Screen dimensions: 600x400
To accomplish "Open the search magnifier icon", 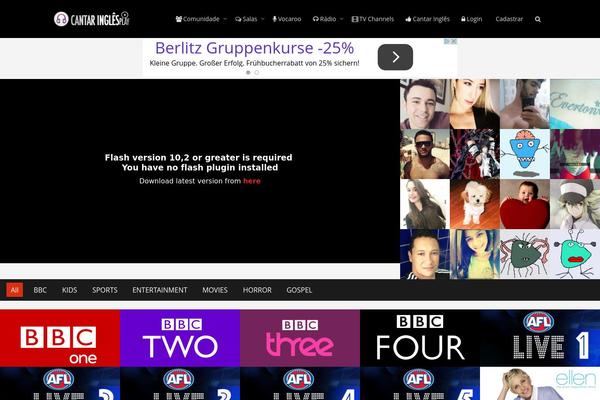I will pyautogui.click(x=538, y=19).
